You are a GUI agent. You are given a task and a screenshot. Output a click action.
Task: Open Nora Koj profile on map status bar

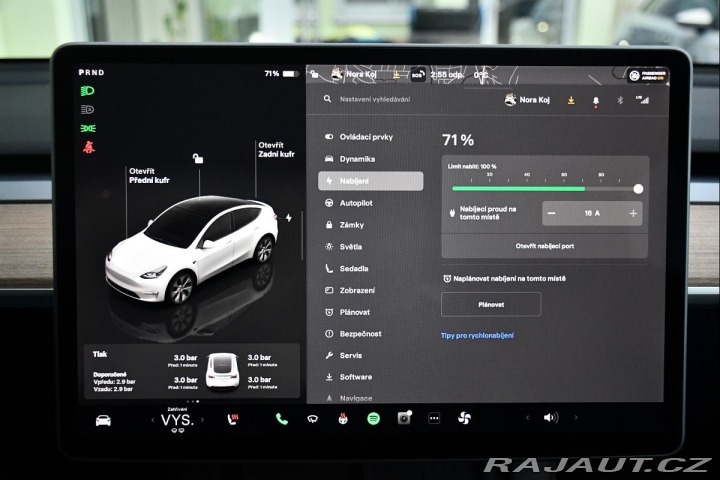(354, 74)
